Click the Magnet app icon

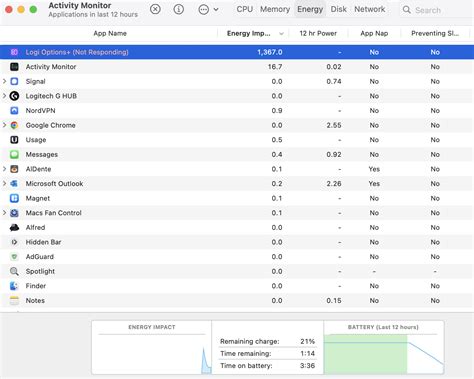pyautogui.click(x=14, y=198)
